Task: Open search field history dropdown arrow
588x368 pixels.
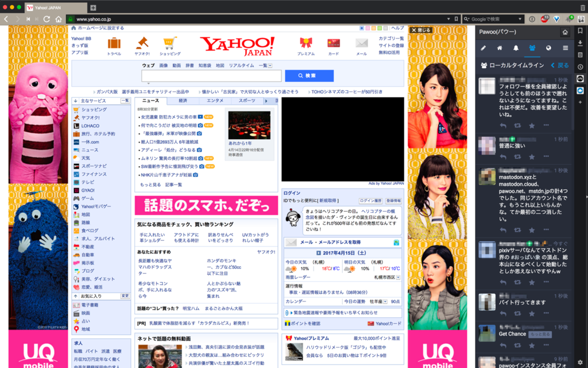Action: click(x=520, y=19)
